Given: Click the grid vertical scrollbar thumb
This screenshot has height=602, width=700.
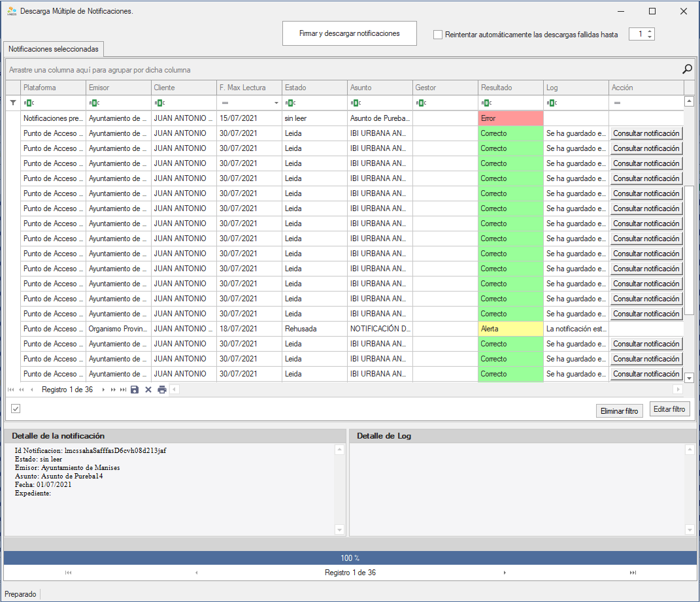Looking at the screenshot, I should coord(690,250).
